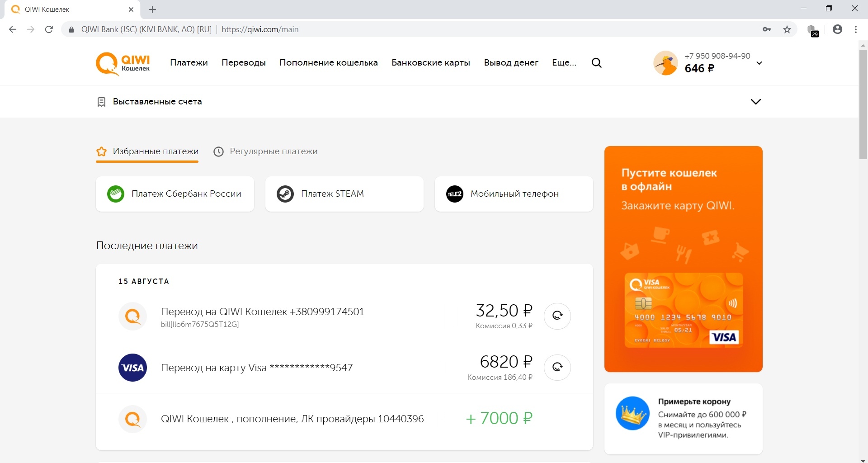
Task: Click the user avatar picture
Action: point(665,63)
